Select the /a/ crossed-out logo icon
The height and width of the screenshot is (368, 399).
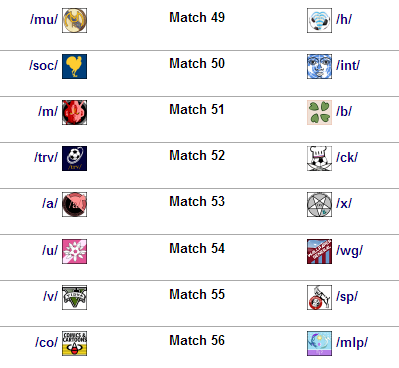pyautogui.click(x=74, y=204)
